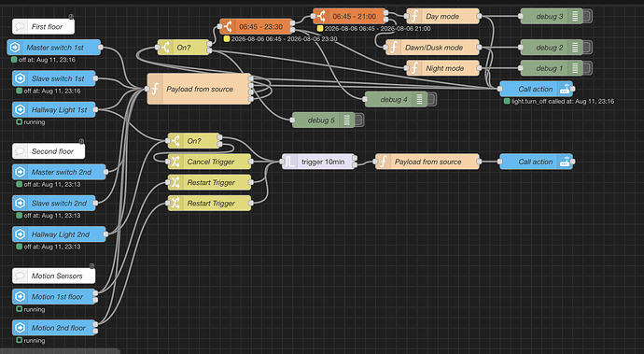Click the Master switch 2nd node icon
This screenshot has width=644, height=354.
(20, 172)
